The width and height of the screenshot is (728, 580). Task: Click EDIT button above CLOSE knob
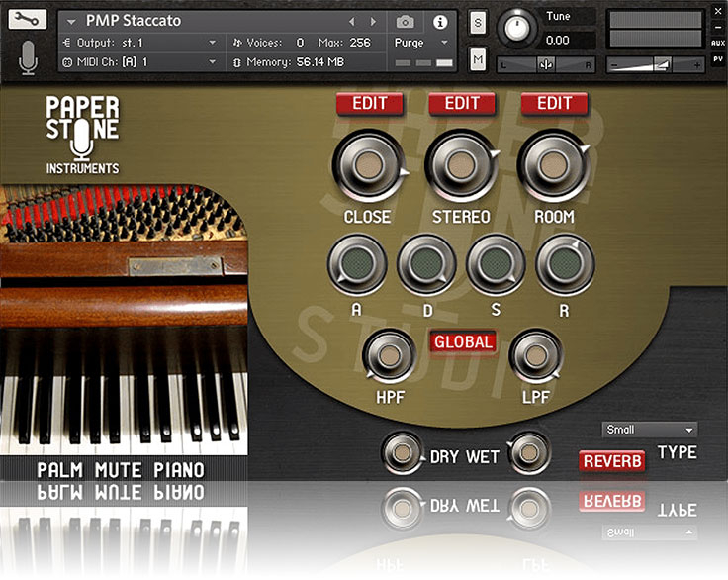(x=369, y=103)
